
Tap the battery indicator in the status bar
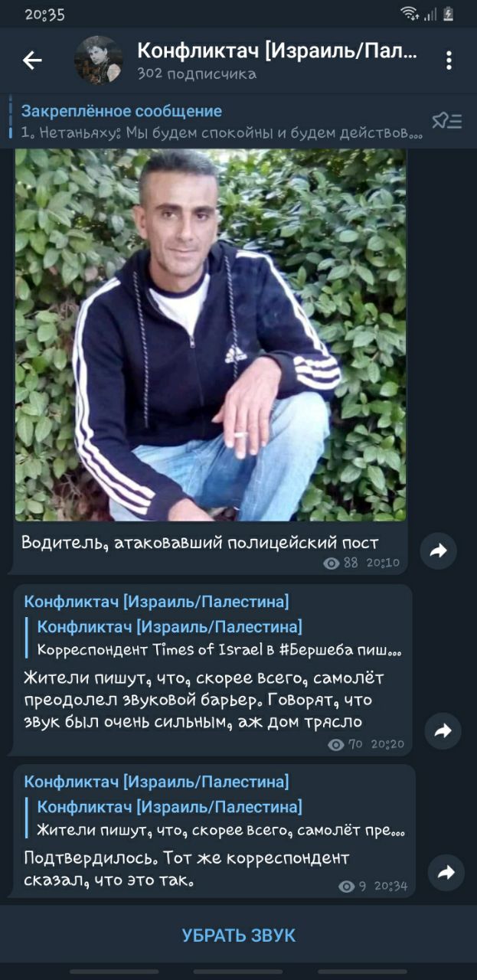click(x=449, y=14)
